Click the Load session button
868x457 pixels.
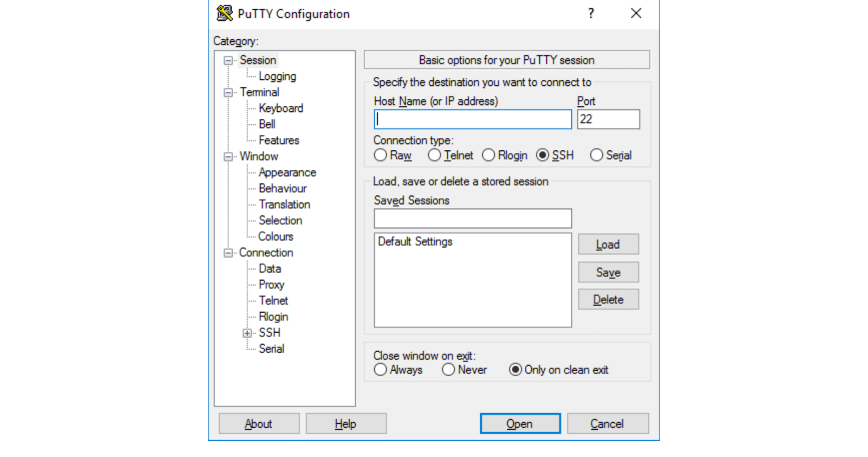coord(608,245)
